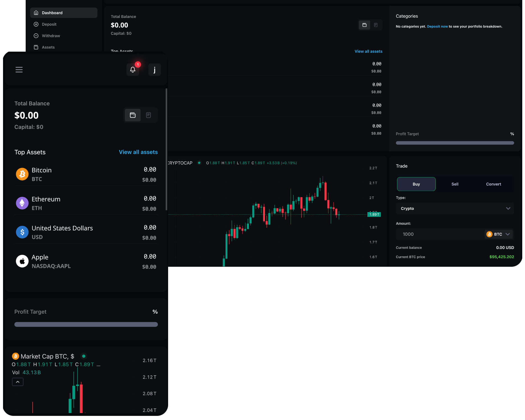Click the Bitcoin coin icon
Image resolution: width=525 pixels, height=420 pixels.
22,174
